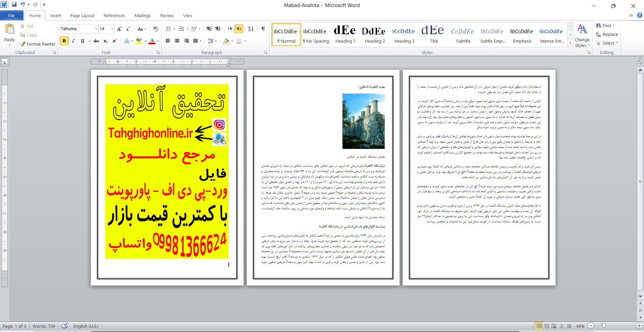Toggle align text right
644x332 pixels.
click(x=186, y=41)
